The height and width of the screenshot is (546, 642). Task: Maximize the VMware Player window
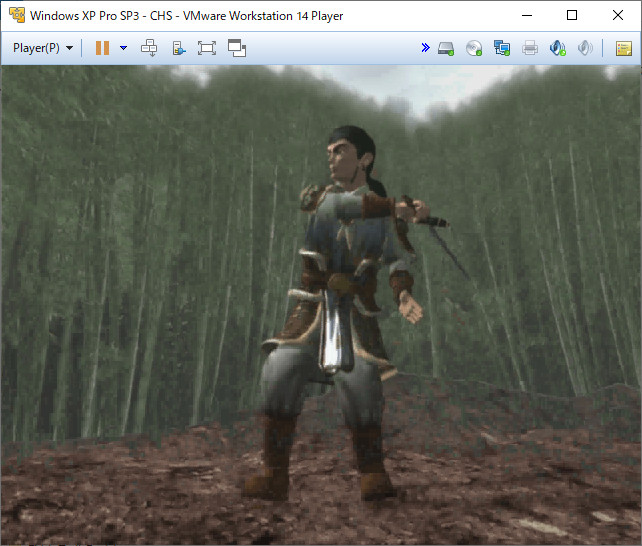[x=572, y=16]
